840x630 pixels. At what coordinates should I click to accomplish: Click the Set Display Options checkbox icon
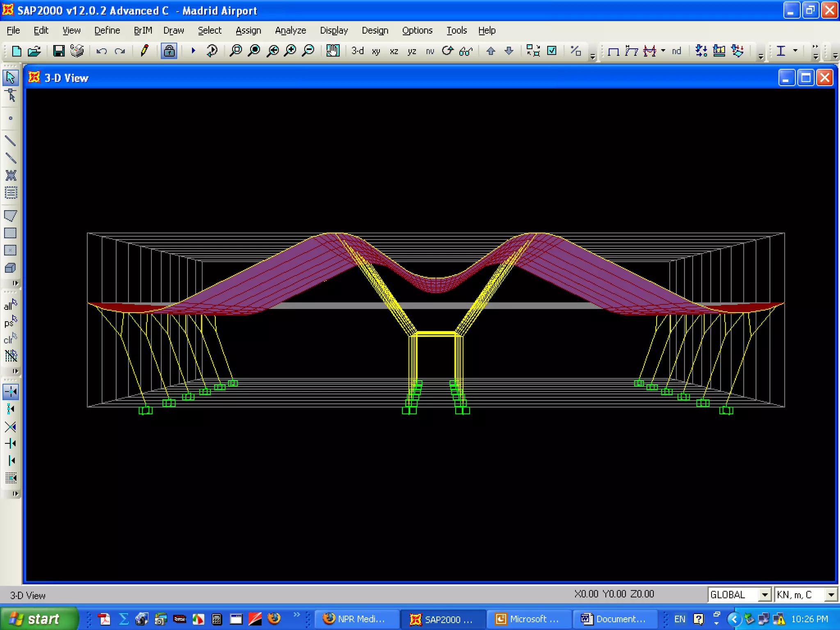point(552,51)
